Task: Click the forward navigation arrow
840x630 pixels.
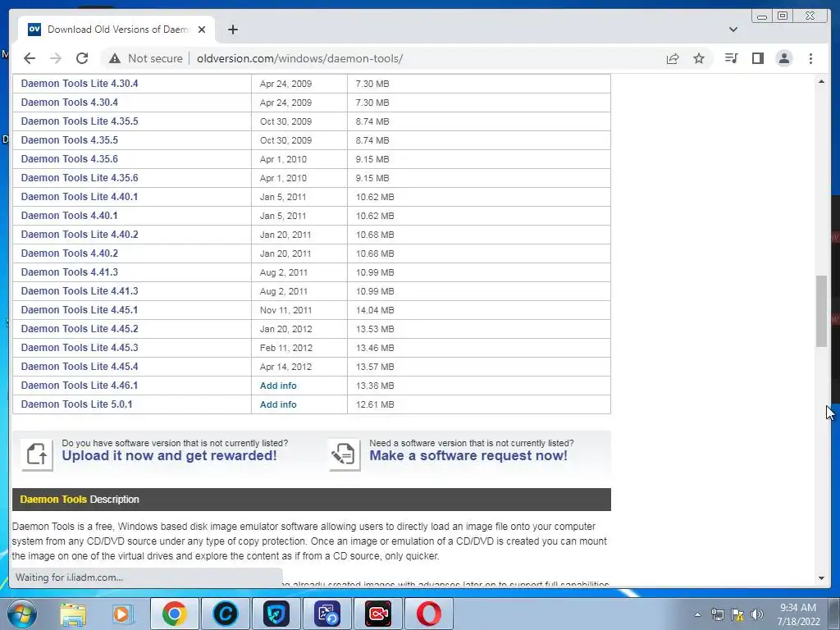Action: (56, 58)
